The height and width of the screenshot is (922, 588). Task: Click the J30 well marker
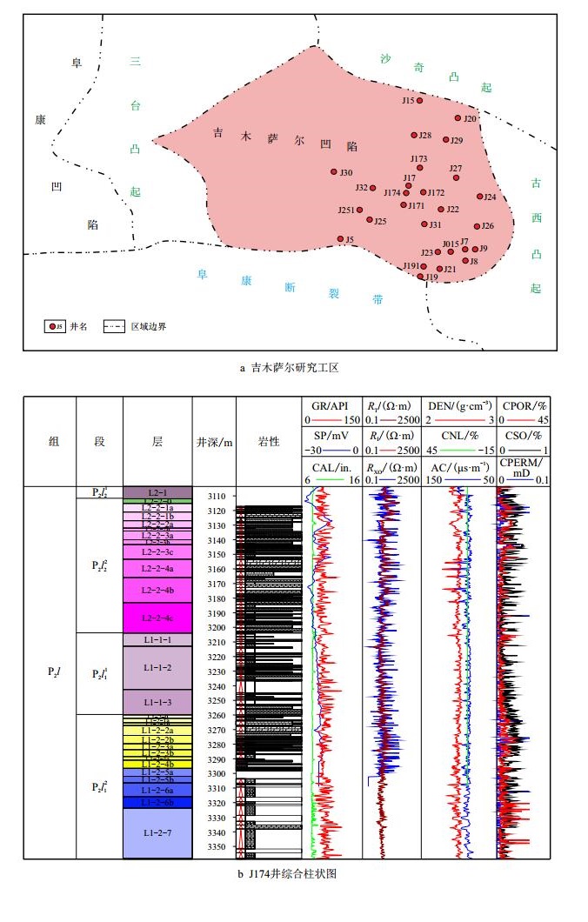coord(334,172)
